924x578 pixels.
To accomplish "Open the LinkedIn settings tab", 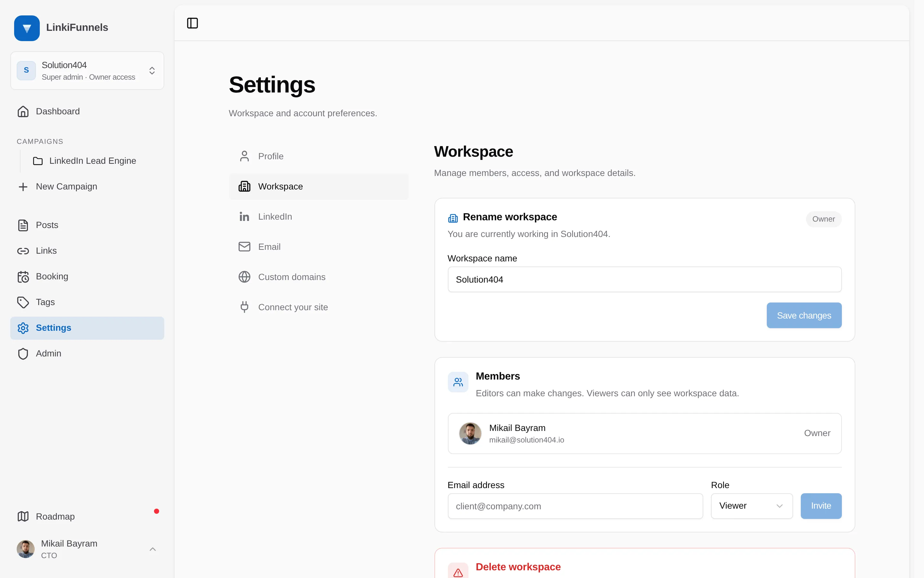I will click(319, 217).
